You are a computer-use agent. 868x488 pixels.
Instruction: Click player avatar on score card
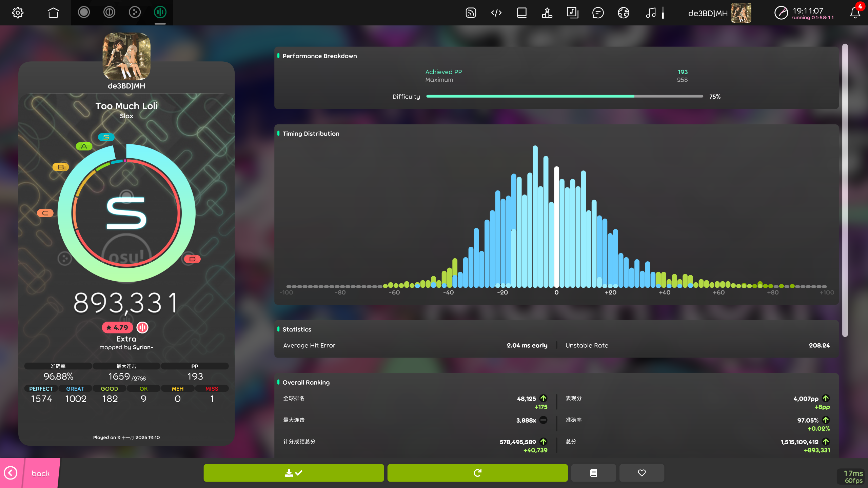coord(126,56)
